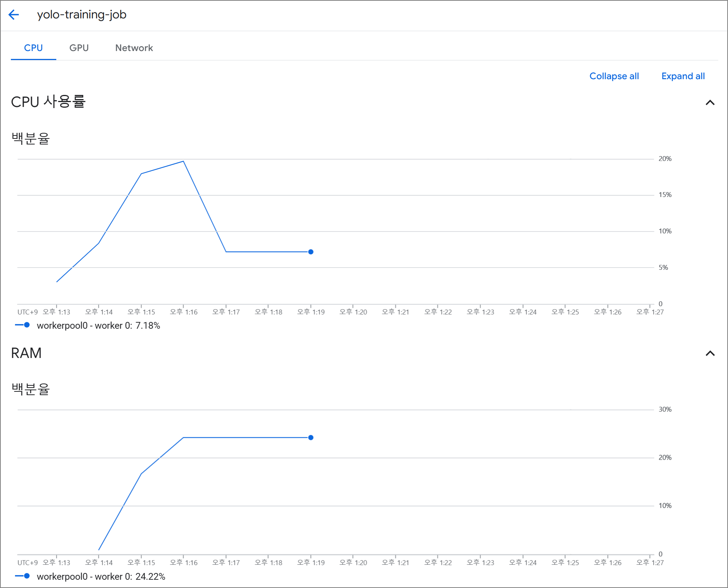Click the CPU chart peak near 오후 1:16

(x=183, y=161)
